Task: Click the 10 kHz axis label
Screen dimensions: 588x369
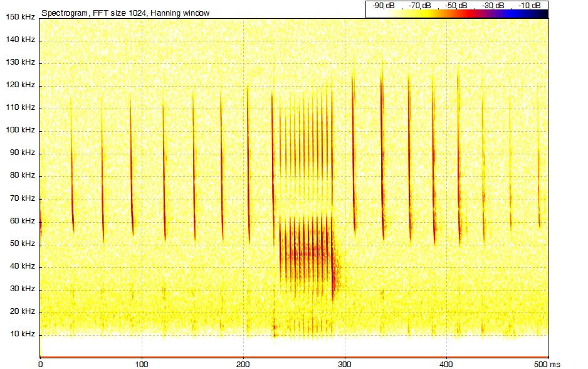Action: (22, 334)
